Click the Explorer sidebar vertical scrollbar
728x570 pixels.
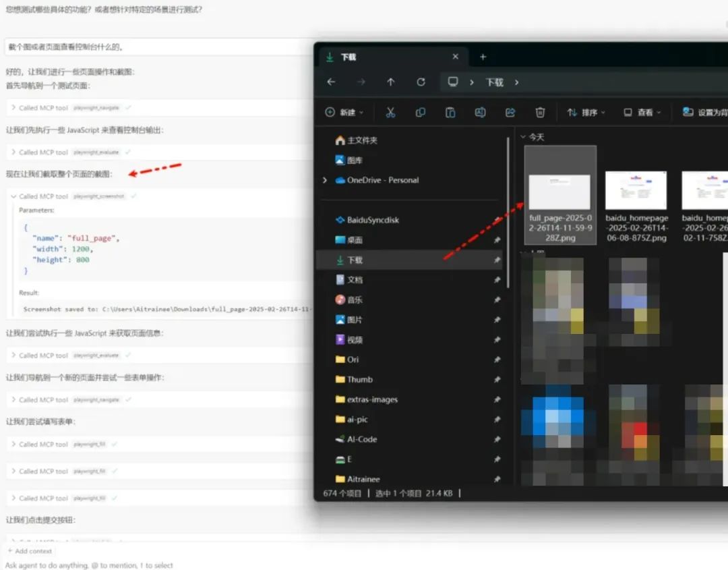point(508,212)
